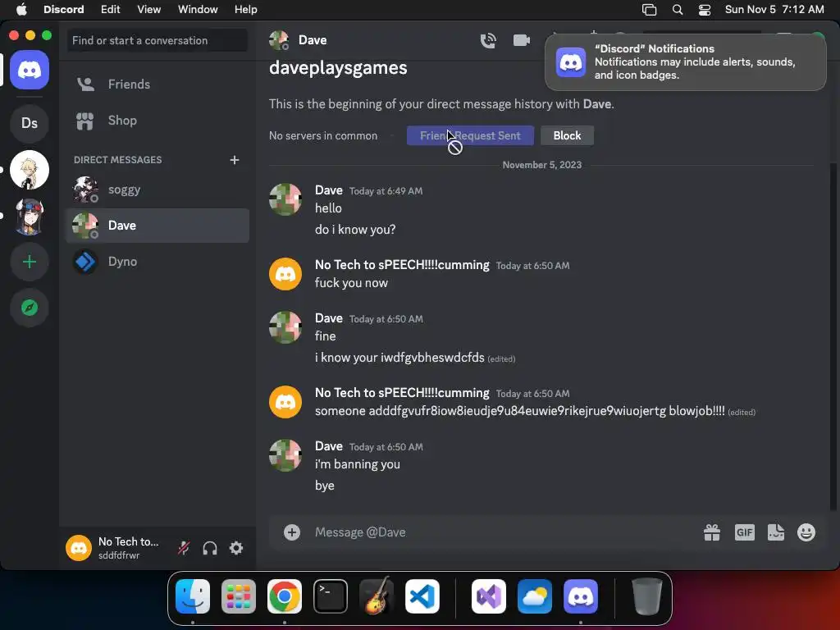The height and width of the screenshot is (630, 840).
Task: Open the soggy direct message
Action: 157,189
